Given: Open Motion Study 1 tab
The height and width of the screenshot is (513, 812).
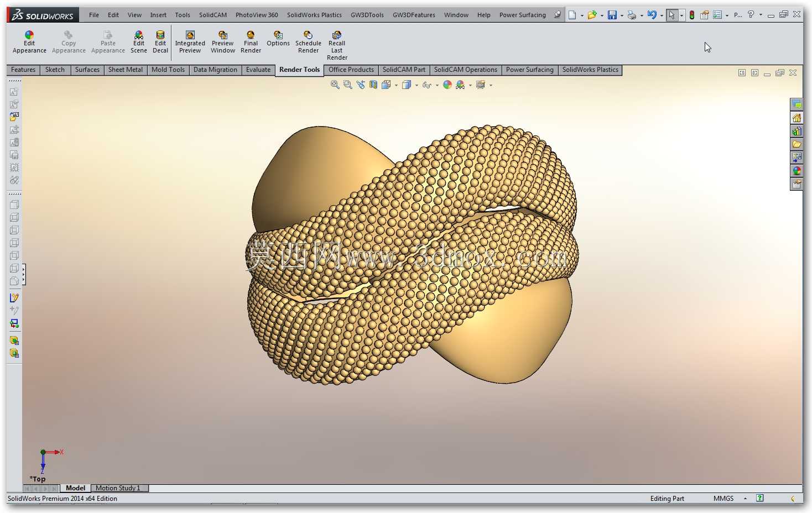Looking at the screenshot, I should tap(118, 488).
